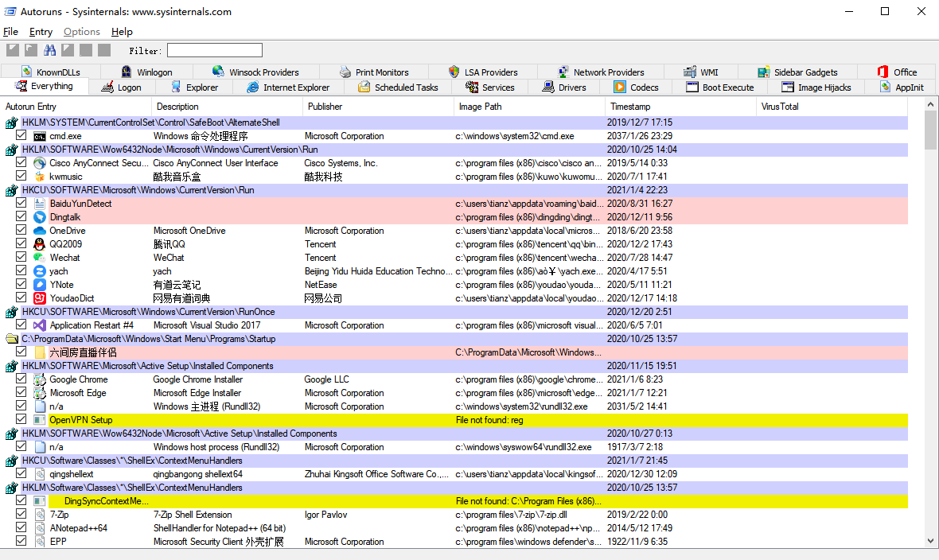Open the File menu
This screenshot has height=560, width=939.
tap(11, 32)
